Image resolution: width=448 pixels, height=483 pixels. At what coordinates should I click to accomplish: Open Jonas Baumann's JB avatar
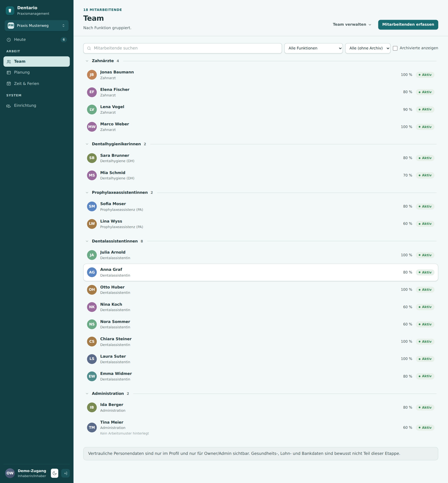[92, 75]
